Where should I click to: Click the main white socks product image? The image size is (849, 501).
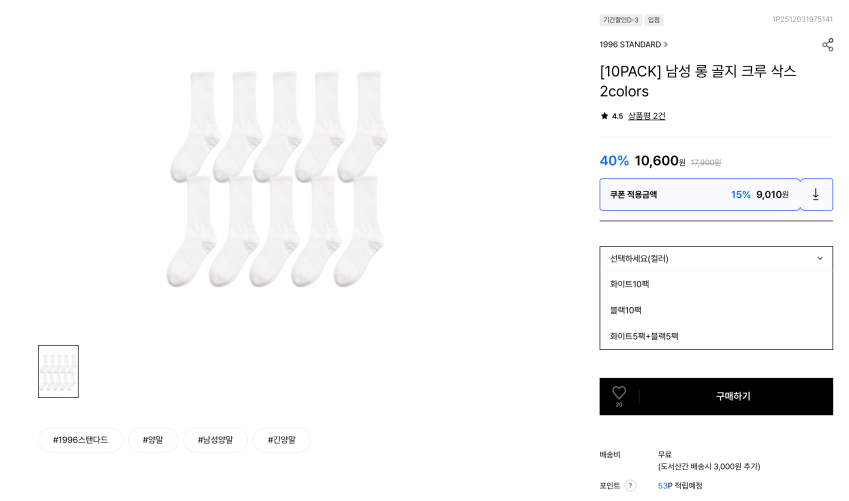click(x=277, y=178)
